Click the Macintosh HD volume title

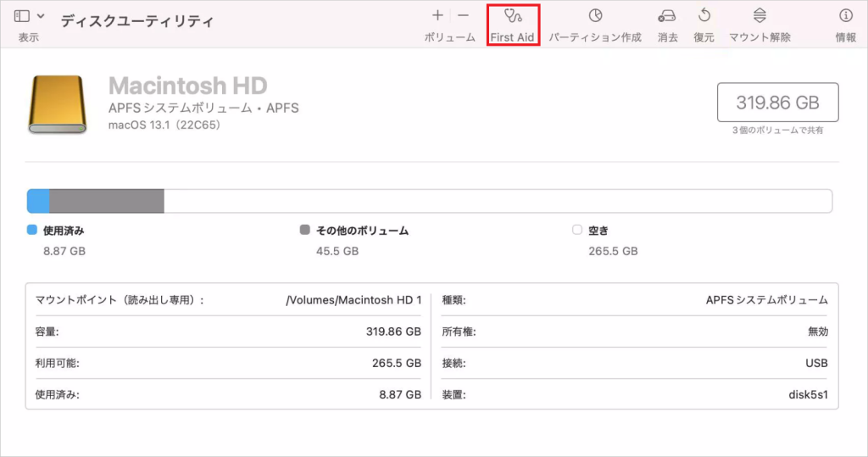tap(187, 86)
